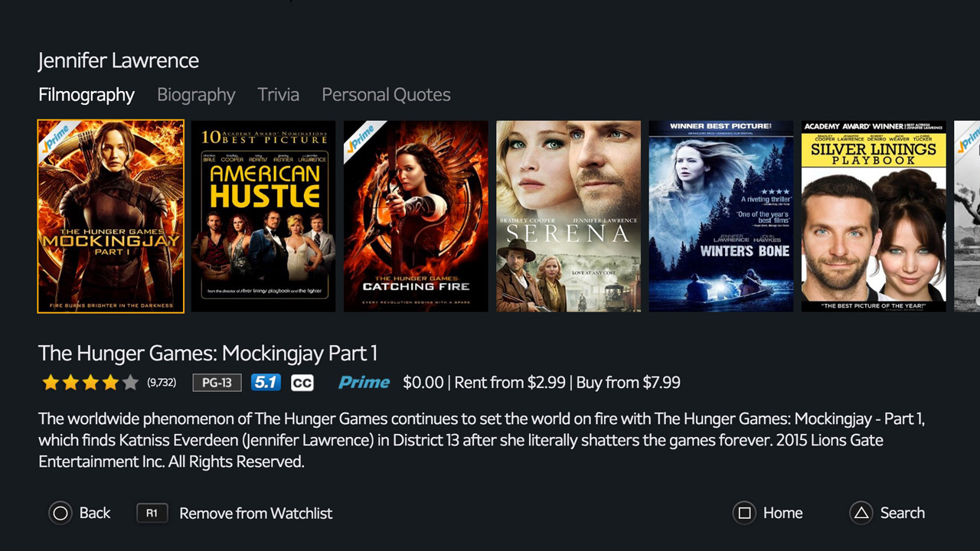Select the Personal Quotes tab
Image resolution: width=980 pixels, height=551 pixels.
(x=386, y=95)
